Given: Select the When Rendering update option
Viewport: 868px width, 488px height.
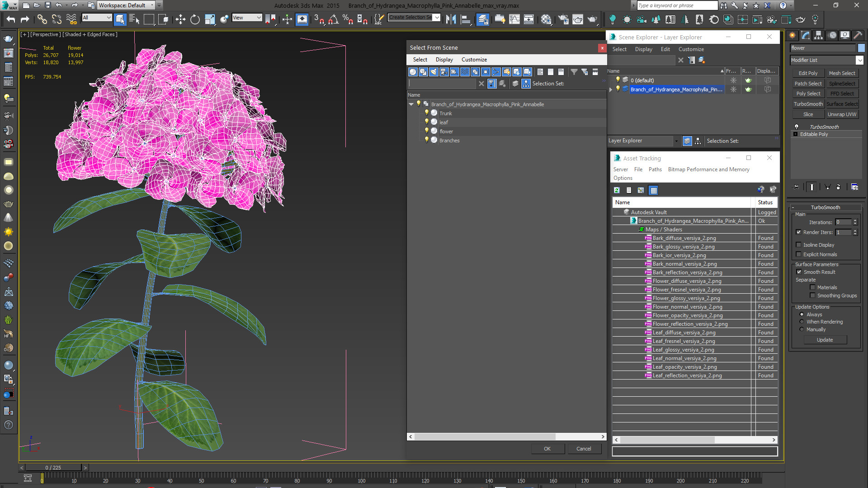Looking at the screenshot, I should tap(802, 322).
